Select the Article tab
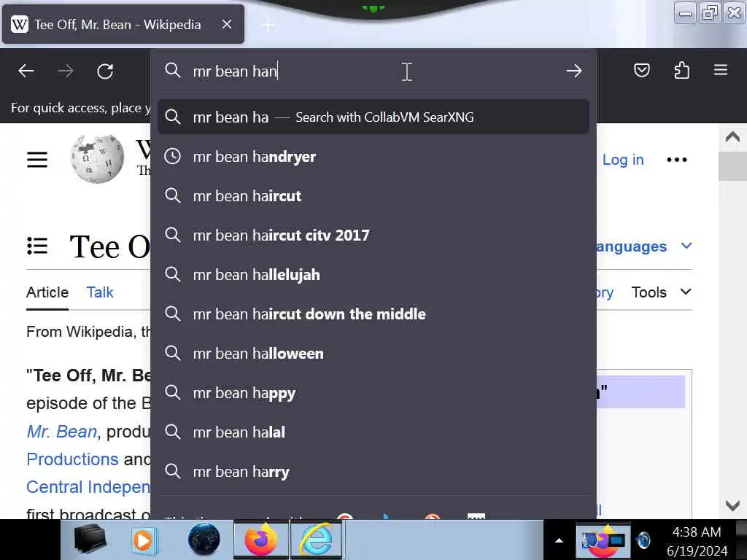This screenshot has width=747, height=560. tap(47, 292)
